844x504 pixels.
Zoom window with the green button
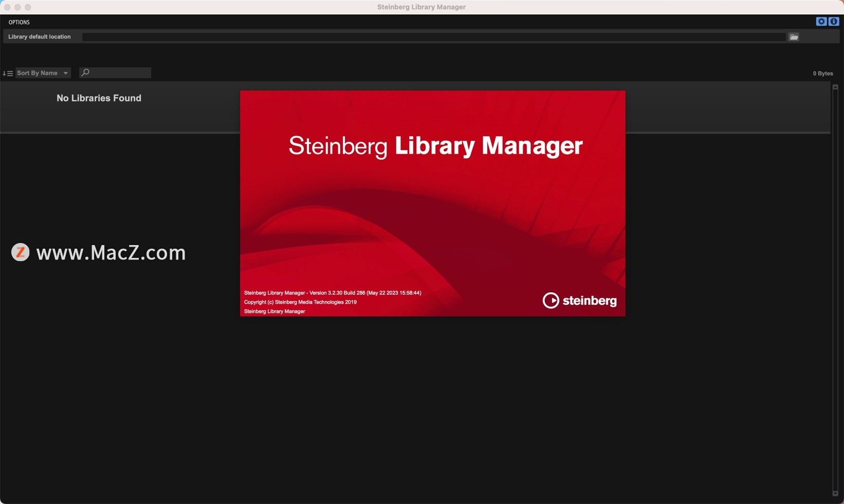(x=28, y=7)
